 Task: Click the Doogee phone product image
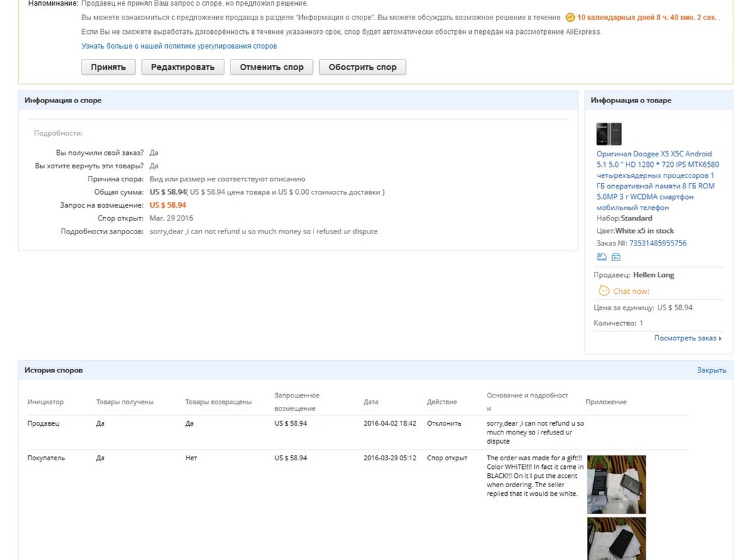(x=608, y=134)
